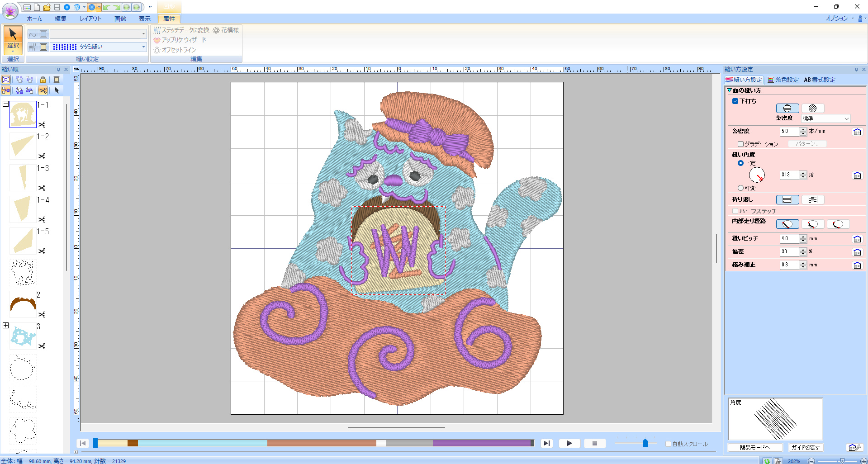The image size is (868, 464).
Task: Click the angle dial with red arrow
Action: 757,175
